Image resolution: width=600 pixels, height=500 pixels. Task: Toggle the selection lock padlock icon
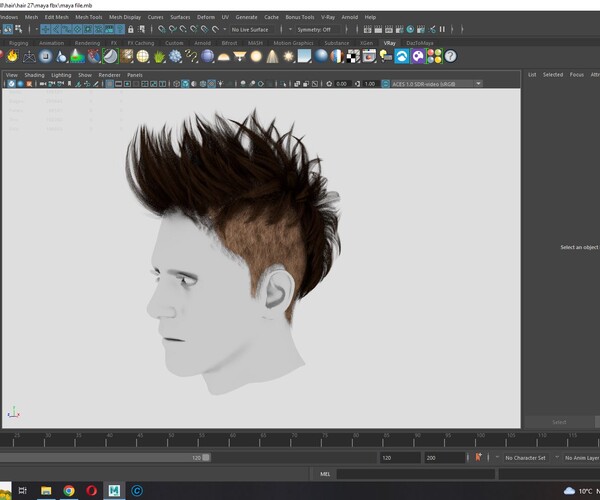coord(130,29)
